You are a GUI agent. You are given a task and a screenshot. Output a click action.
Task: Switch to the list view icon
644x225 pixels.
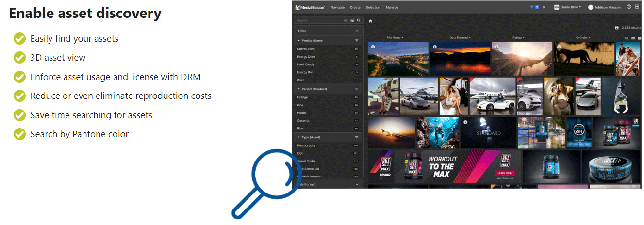click(x=639, y=37)
